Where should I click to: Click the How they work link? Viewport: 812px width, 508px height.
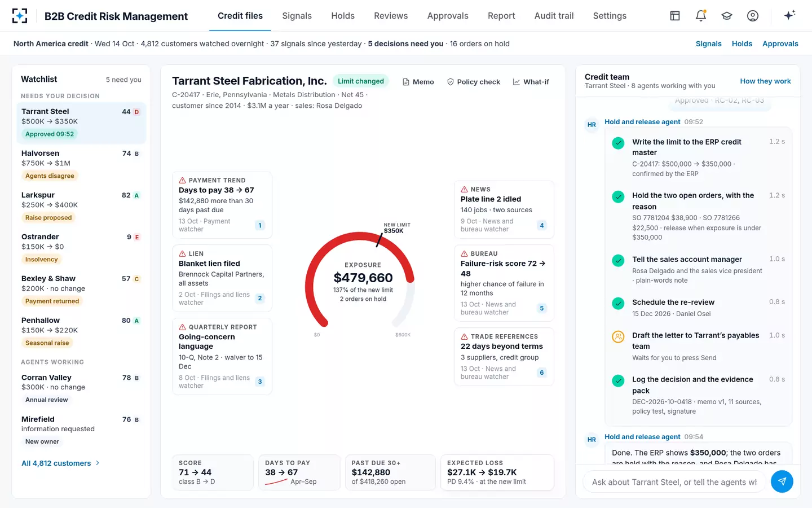[x=765, y=81]
